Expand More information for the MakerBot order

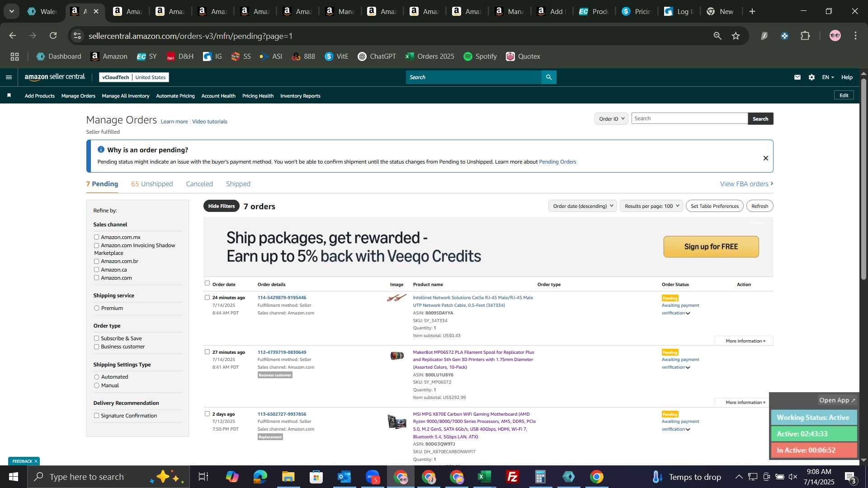tap(745, 403)
